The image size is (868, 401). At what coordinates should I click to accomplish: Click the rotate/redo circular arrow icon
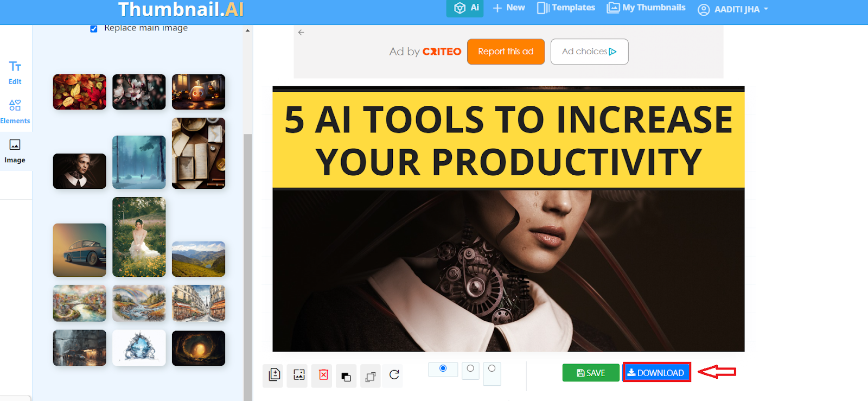coord(394,374)
